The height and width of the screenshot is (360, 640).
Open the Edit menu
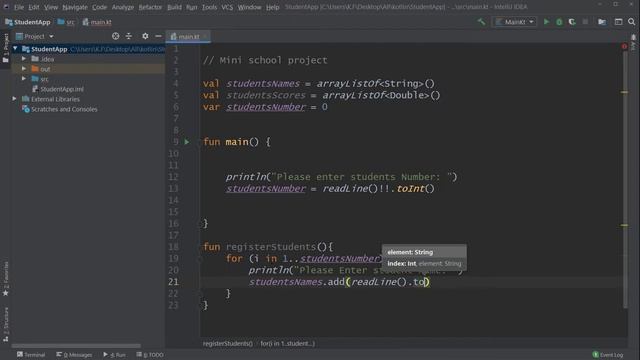point(34,7)
